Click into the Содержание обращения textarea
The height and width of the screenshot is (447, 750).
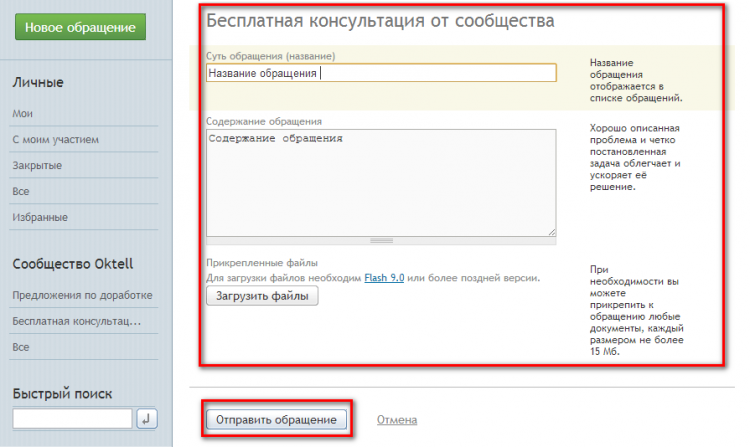380,180
